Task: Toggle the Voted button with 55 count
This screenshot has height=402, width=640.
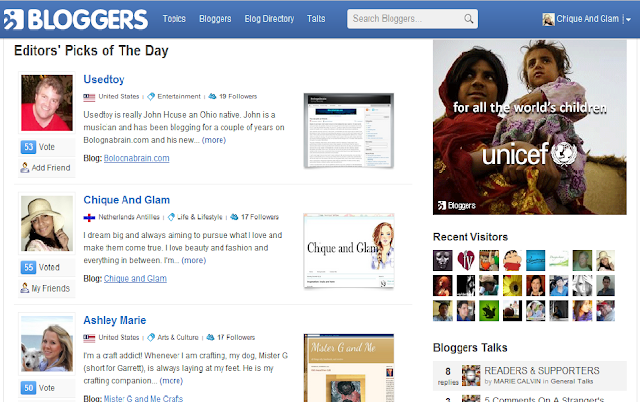Action: point(40,267)
